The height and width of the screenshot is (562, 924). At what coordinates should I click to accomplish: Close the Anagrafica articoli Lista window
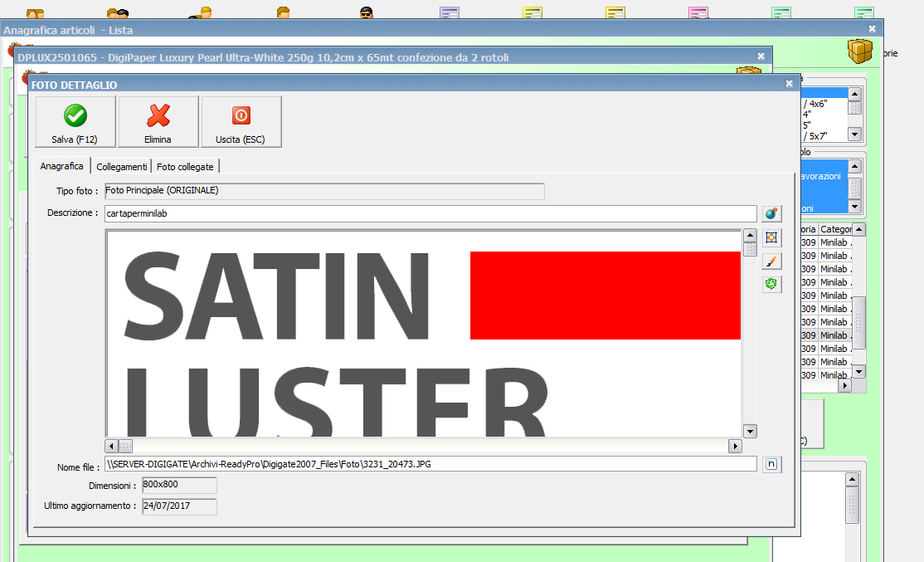point(872,28)
